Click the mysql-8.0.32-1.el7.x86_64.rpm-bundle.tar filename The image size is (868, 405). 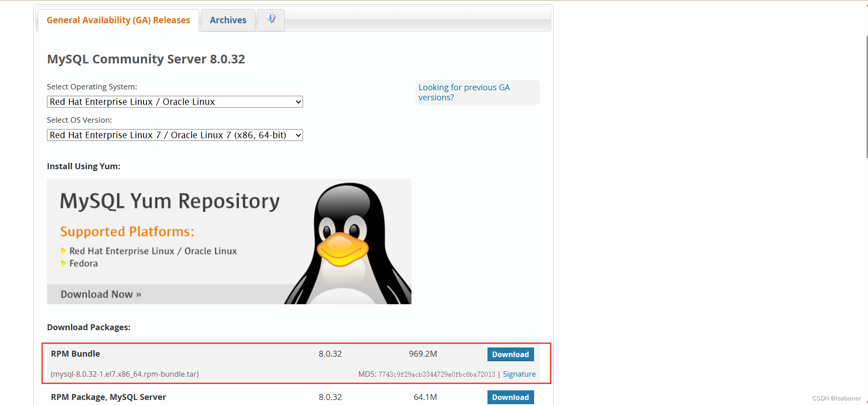tap(125, 374)
